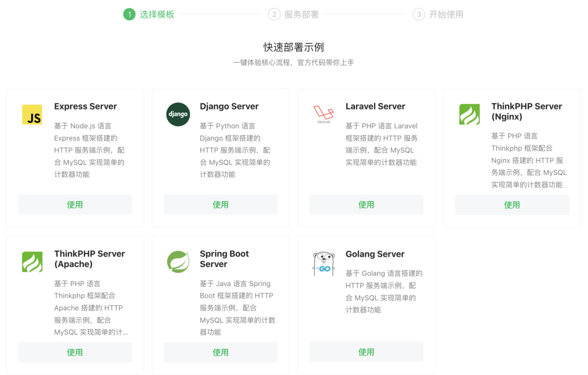Image resolution: width=588 pixels, height=375 pixels.
Task: Go to step 2 服务部署
Action: coord(294,15)
